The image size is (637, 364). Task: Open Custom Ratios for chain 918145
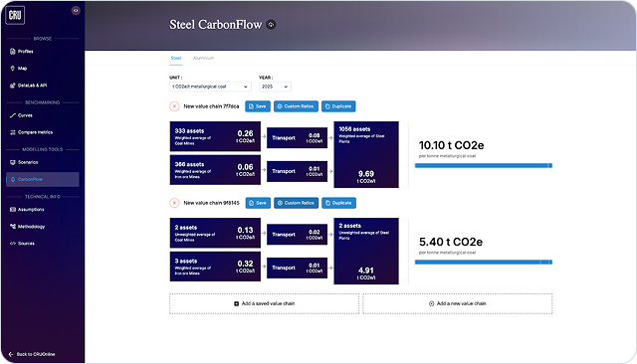pos(297,203)
